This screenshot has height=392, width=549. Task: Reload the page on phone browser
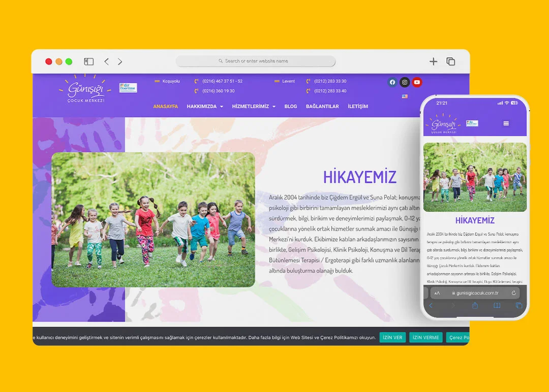click(513, 293)
